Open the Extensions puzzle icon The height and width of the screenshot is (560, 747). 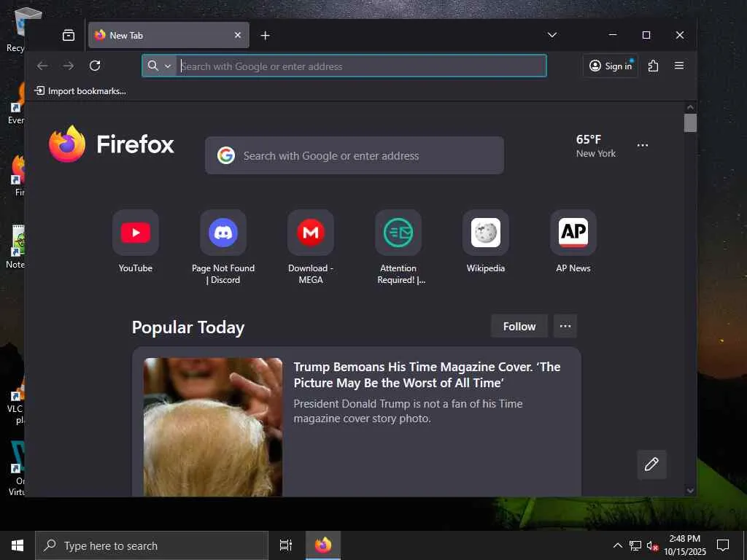(x=653, y=66)
